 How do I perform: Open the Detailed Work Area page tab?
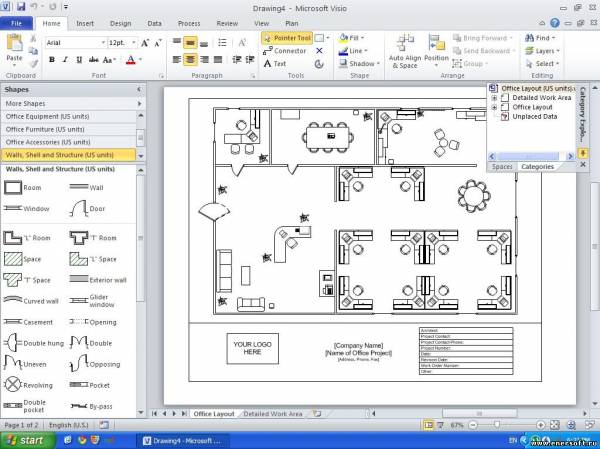(272, 414)
